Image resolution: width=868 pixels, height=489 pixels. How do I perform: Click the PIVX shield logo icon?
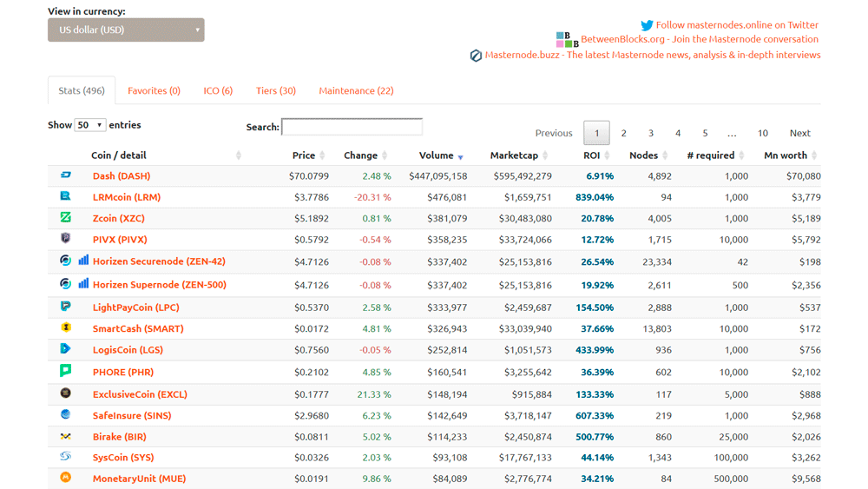point(65,238)
